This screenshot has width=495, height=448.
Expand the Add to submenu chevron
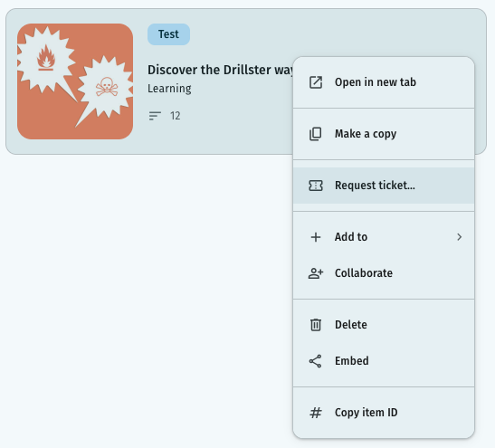tap(460, 237)
